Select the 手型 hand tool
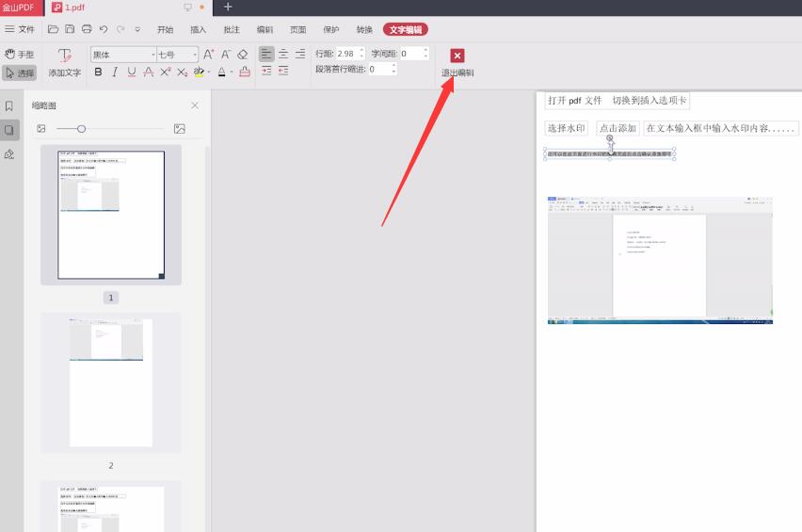Screen dimensions: 802x532 click(x=20, y=55)
